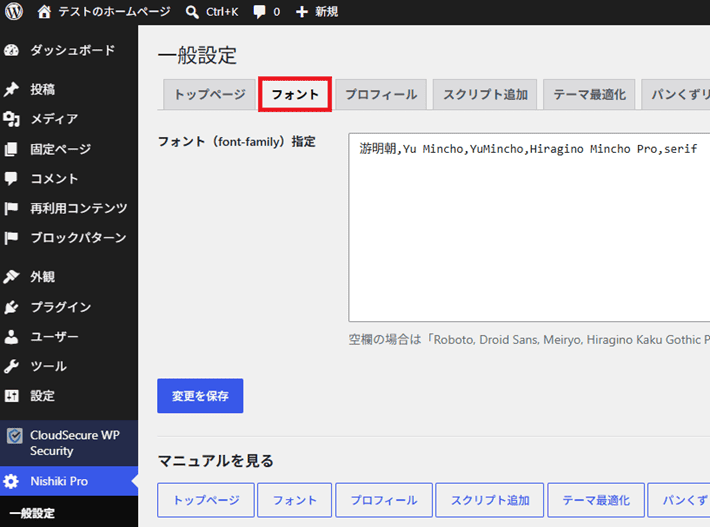Open CloudSecure WP Security menu
The height and width of the screenshot is (527, 710).
pyautogui.click(x=69, y=443)
